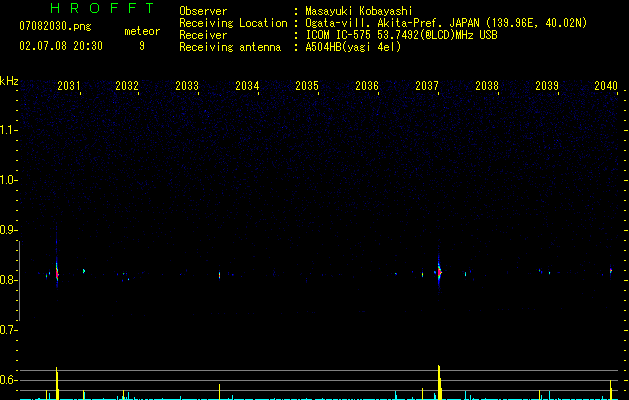Click the 2033 time axis label

pos(187,85)
